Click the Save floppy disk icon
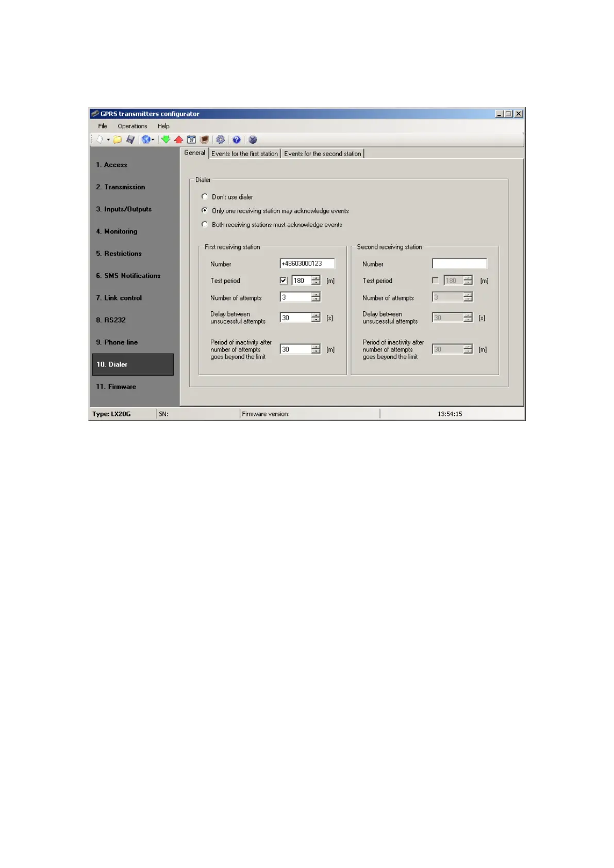This screenshot has width=614, height=868. pos(130,140)
